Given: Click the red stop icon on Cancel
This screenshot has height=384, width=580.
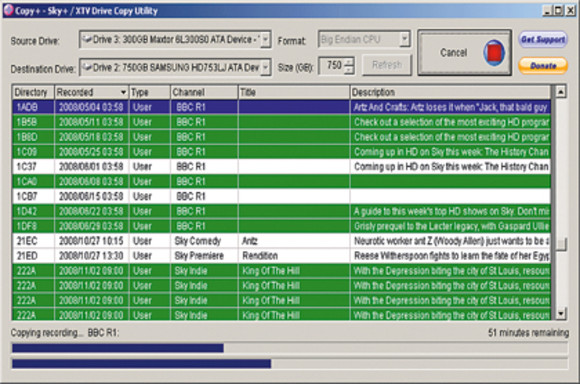Looking at the screenshot, I should point(494,53).
